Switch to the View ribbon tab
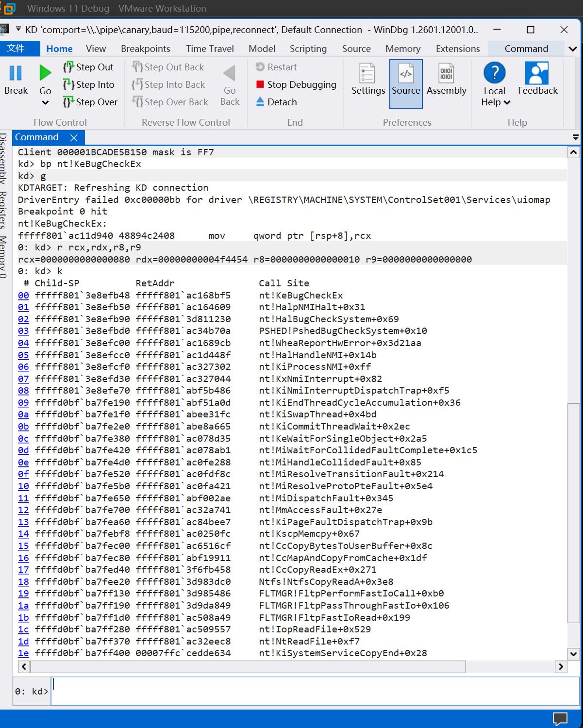Screen dimensions: 583x728 (x=96, y=49)
